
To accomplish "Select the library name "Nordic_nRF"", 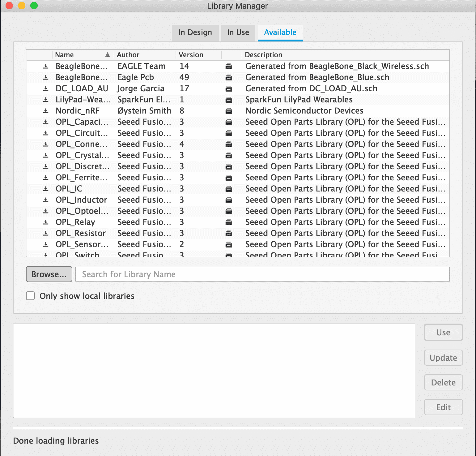I will point(78,111).
